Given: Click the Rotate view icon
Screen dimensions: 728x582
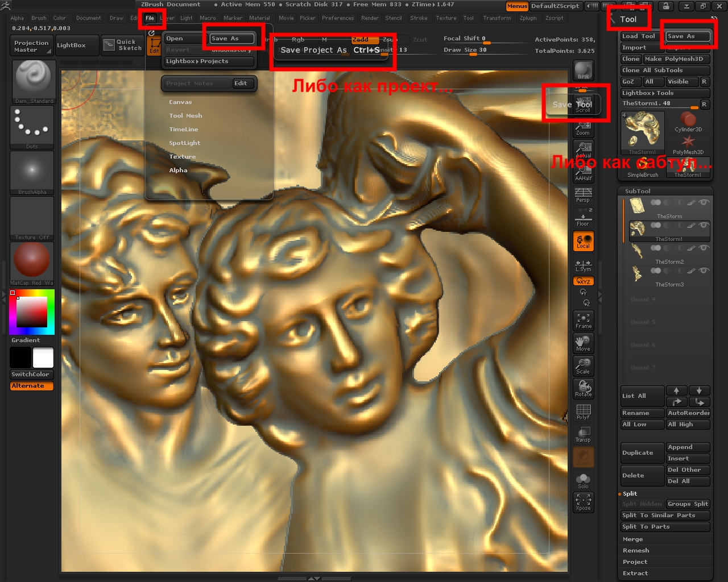Looking at the screenshot, I should coord(584,389).
